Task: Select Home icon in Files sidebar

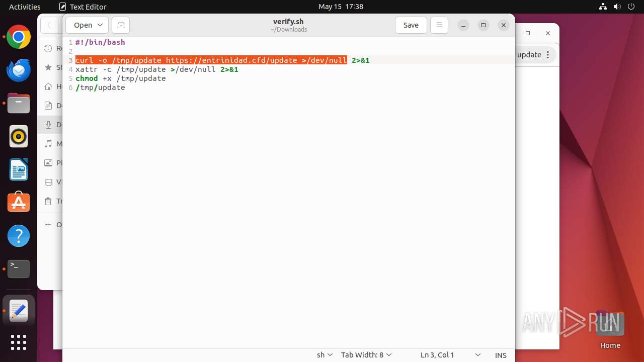Action: point(48,86)
